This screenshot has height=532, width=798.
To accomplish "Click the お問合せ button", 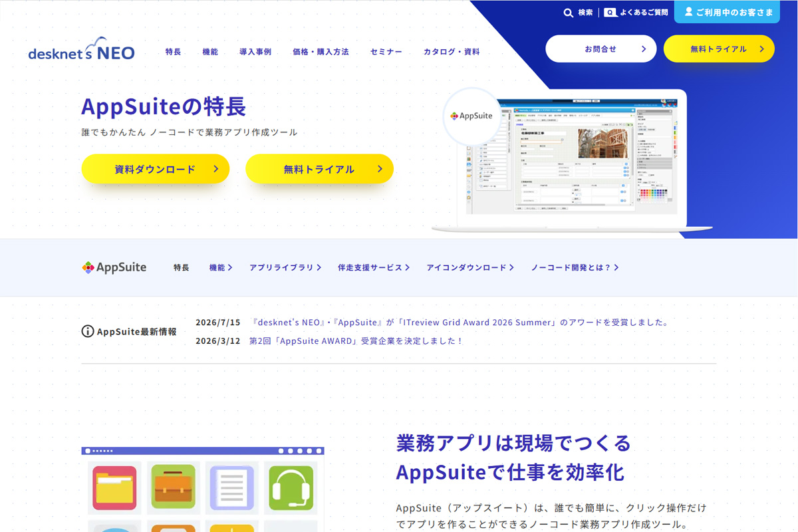I will [601, 49].
